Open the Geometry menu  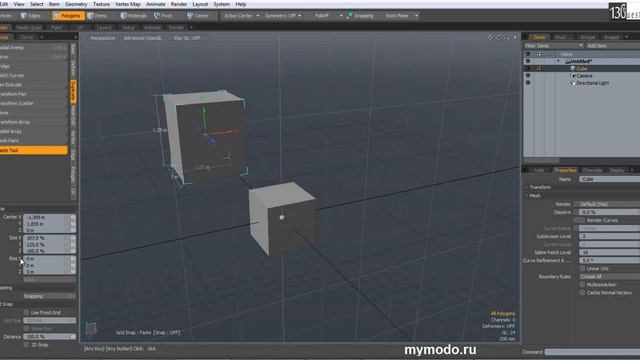pos(76,4)
